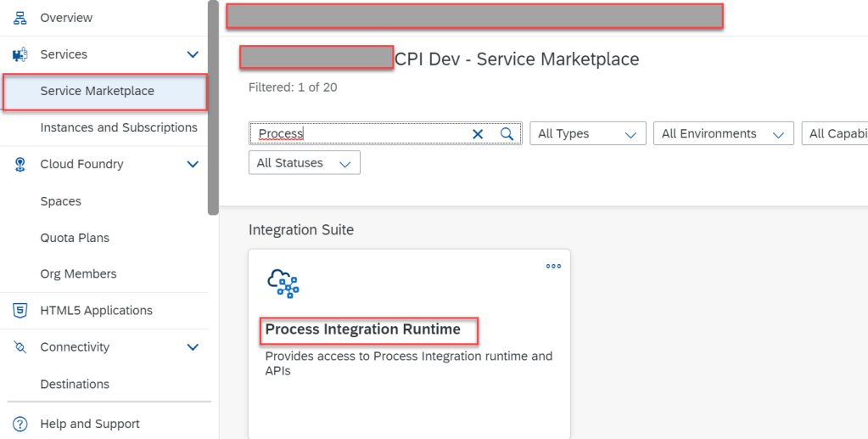Click the magnifier search icon
The image size is (868, 439).
[x=507, y=134]
